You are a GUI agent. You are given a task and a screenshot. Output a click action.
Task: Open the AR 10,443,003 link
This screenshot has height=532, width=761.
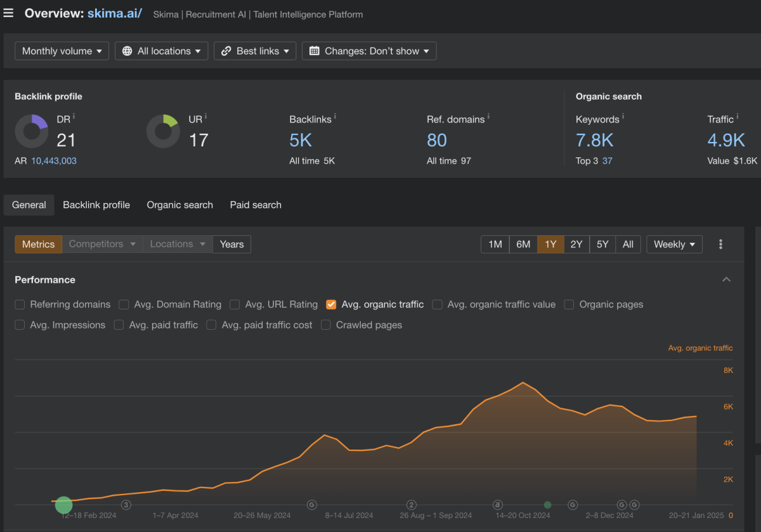[x=54, y=161]
